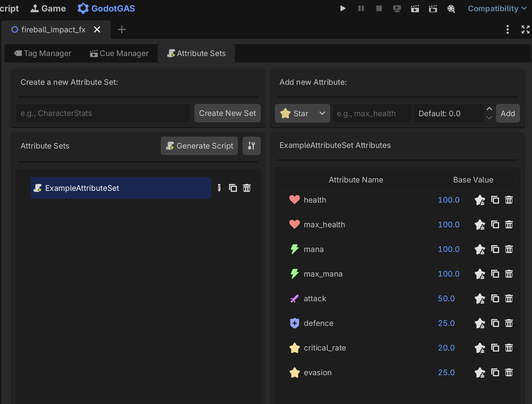Image resolution: width=532 pixels, height=404 pixels.
Task: Decrease the default value with down arrow
Action: tap(489, 118)
